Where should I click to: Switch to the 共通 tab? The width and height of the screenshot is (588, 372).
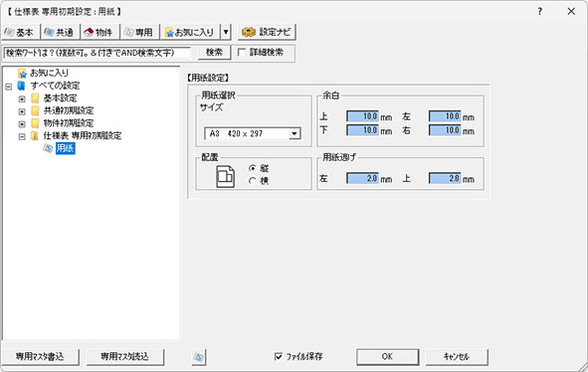(x=60, y=32)
